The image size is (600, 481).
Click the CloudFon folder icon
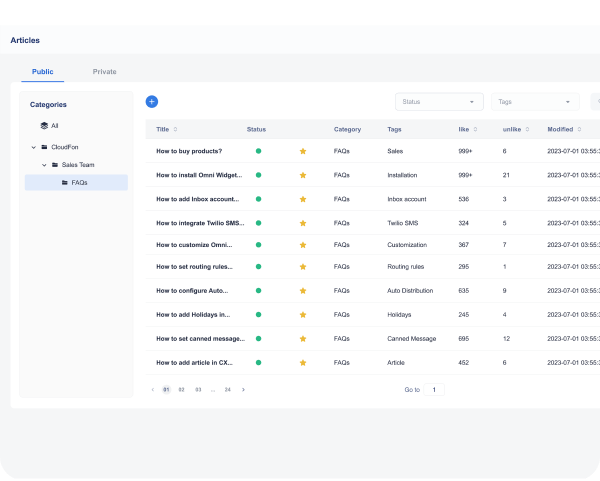(44, 147)
